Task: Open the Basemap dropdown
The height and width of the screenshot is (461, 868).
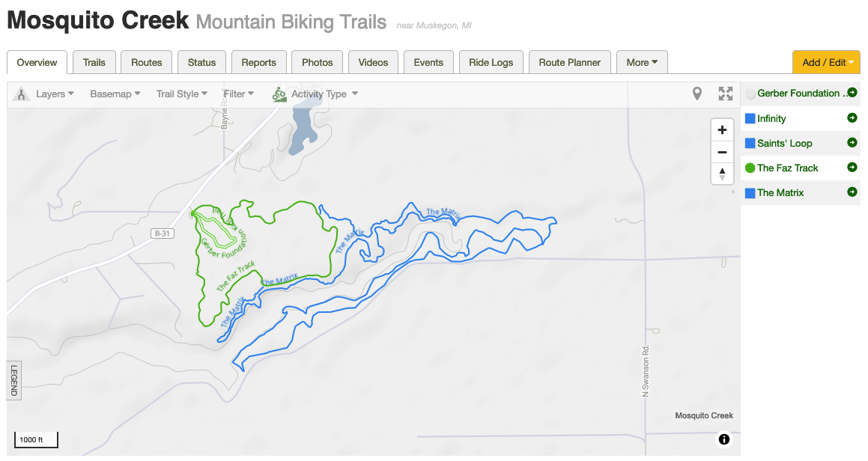Action: 115,94
